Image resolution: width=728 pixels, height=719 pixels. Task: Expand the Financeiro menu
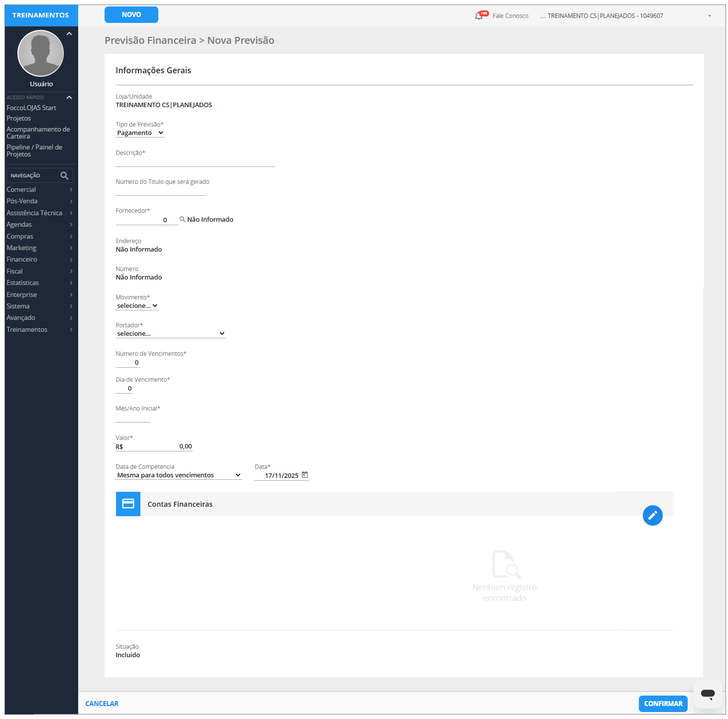40,260
